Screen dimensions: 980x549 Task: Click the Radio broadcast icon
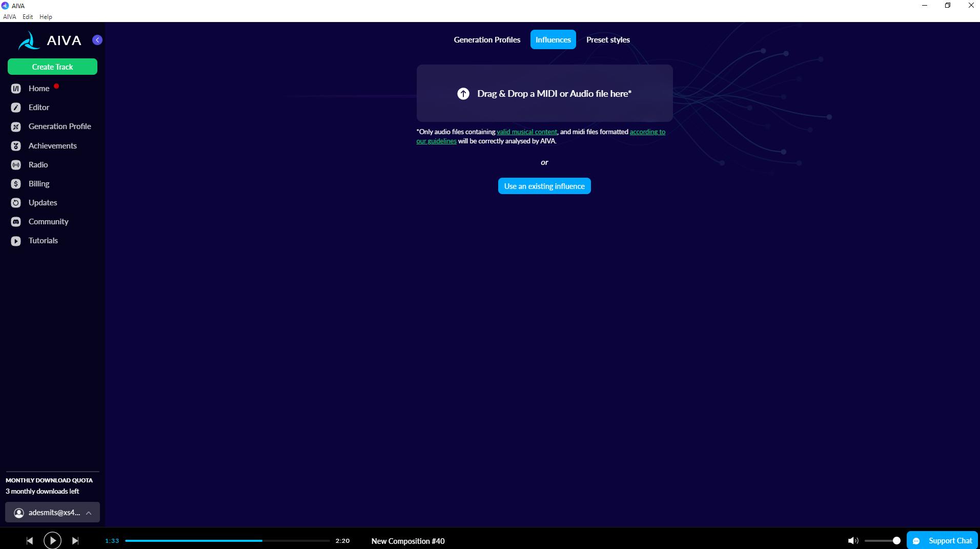point(16,165)
